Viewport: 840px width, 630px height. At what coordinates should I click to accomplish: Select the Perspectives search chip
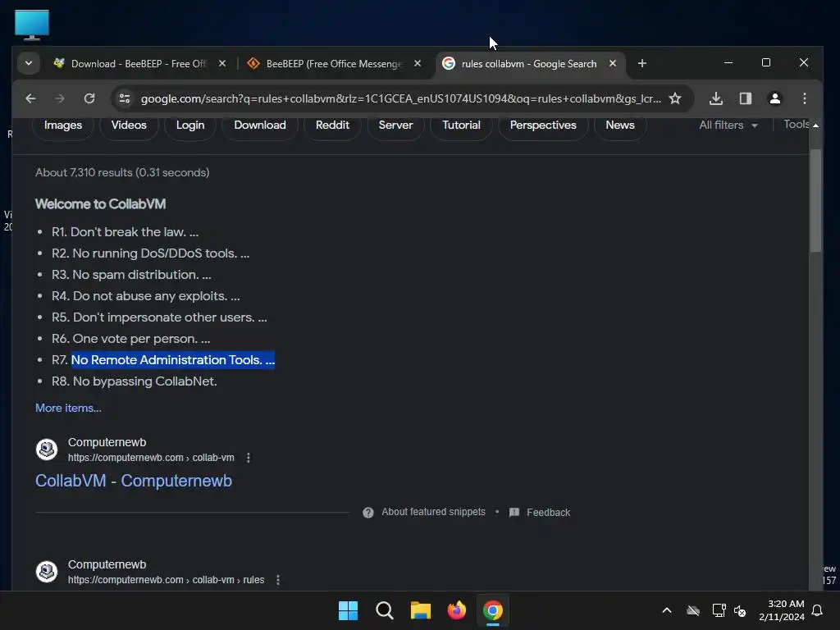tap(543, 125)
